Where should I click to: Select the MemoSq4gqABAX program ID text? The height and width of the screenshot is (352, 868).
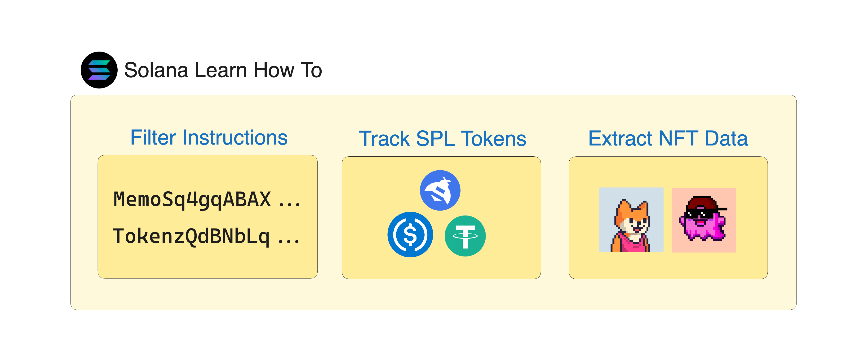(x=192, y=199)
